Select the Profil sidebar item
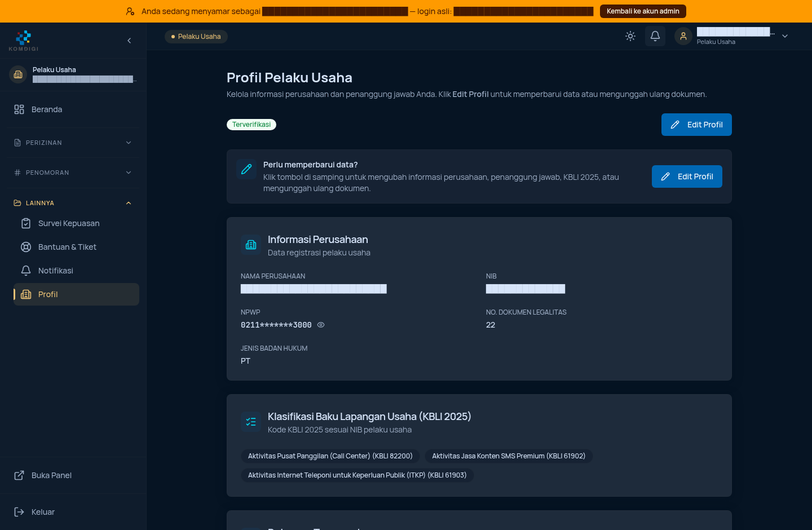Viewport: 812px width, 530px height. pyautogui.click(x=76, y=294)
